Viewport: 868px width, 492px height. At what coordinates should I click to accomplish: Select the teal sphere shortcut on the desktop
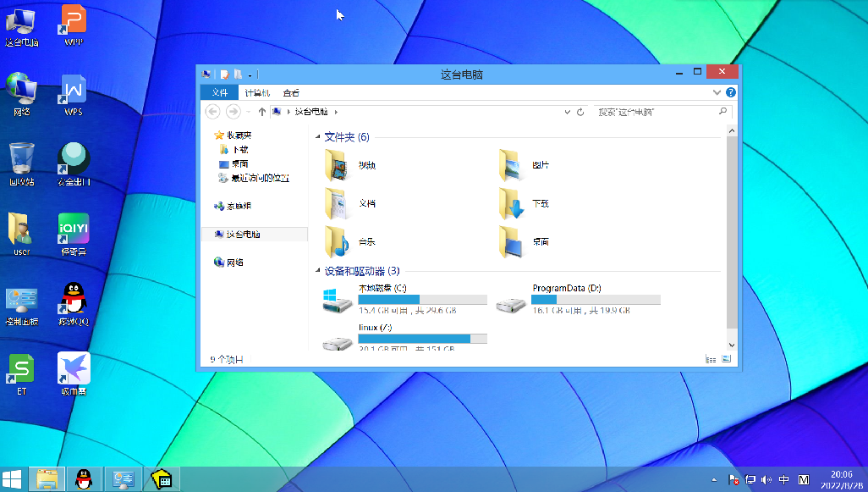tap(74, 164)
